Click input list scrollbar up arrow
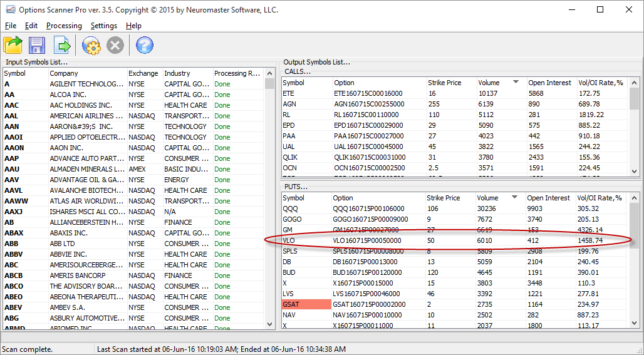This screenshot has height=355, width=644. tap(269, 73)
